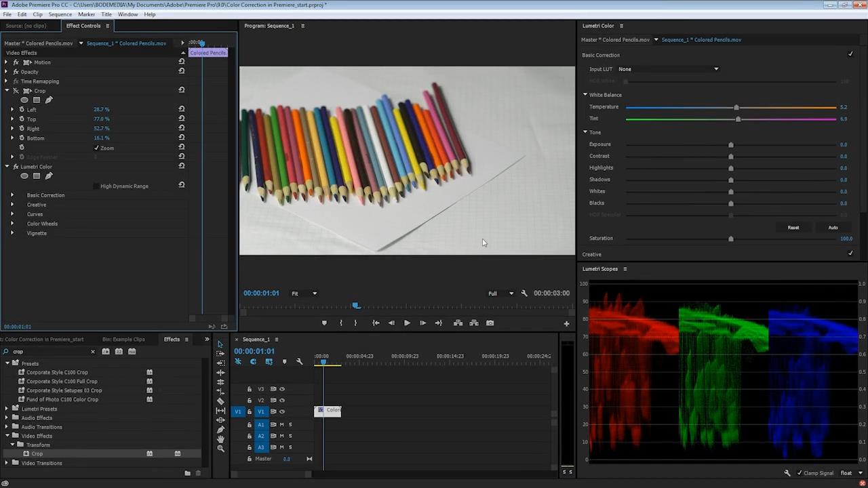Toggle Clamp Signal checkbox
The width and height of the screenshot is (868, 488).
pos(800,473)
